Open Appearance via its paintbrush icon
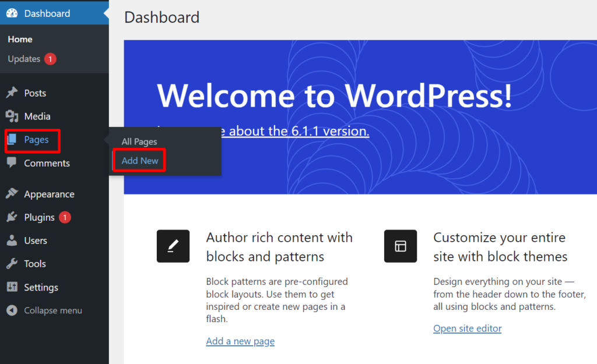This screenshot has height=364, width=597. tap(14, 193)
